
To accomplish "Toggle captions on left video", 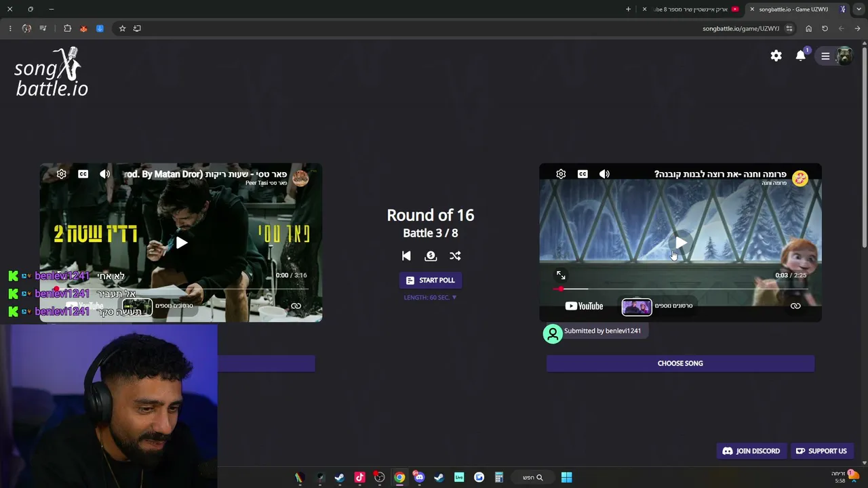I will click(x=83, y=174).
